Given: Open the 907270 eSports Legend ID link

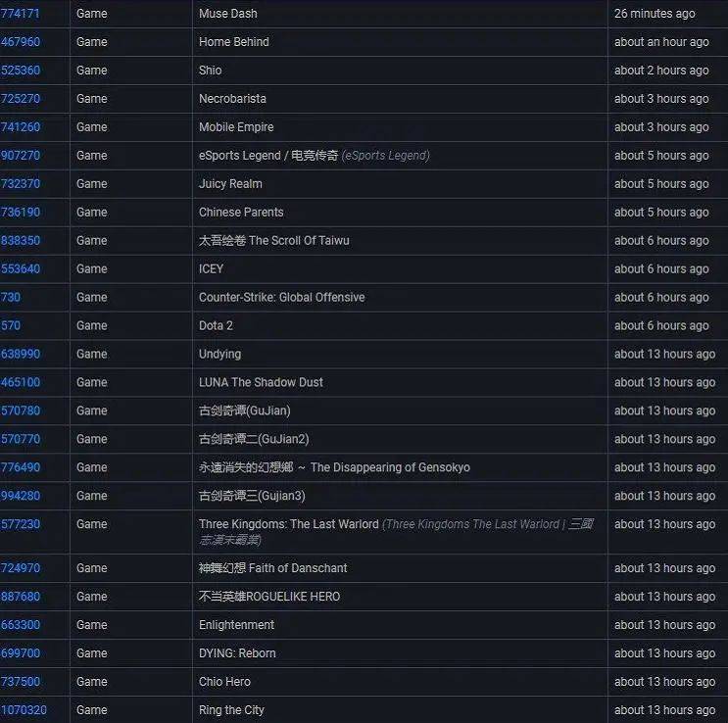Looking at the screenshot, I should coord(21,156).
